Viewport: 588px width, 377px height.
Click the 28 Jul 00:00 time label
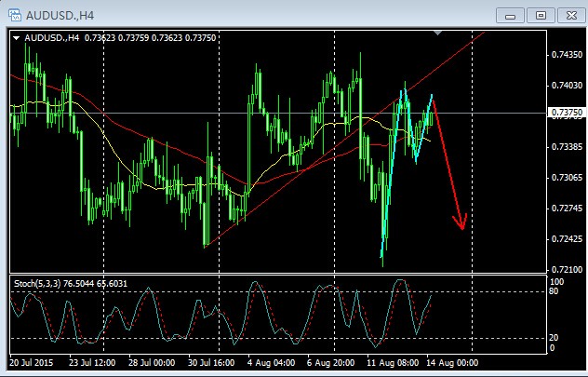(152, 363)
